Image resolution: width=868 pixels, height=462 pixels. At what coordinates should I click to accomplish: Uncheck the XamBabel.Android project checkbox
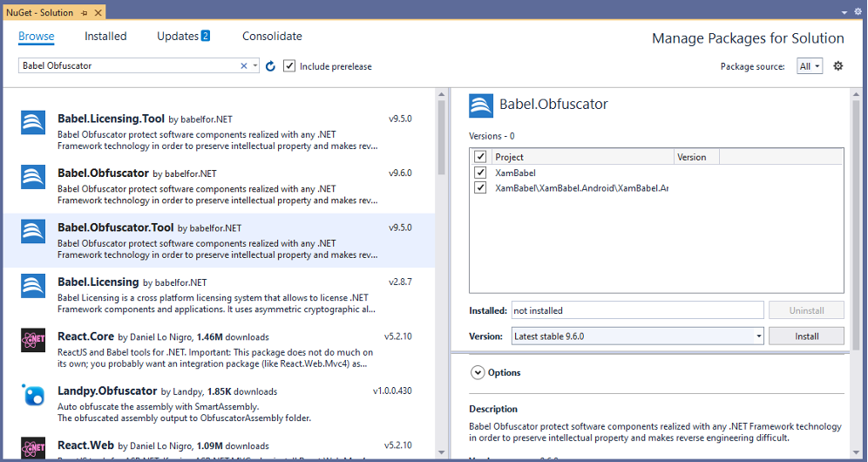point(480,187)
